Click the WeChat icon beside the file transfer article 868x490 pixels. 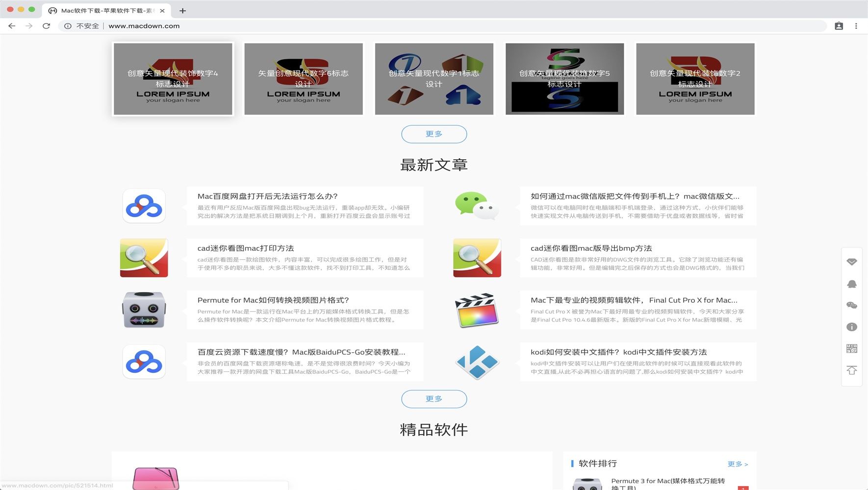point(476,206)
